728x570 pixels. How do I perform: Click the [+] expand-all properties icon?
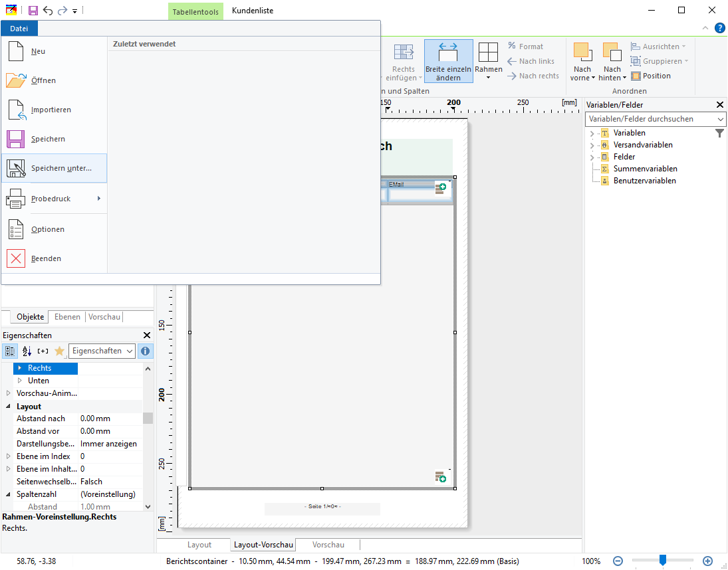(x=43, y=351)
